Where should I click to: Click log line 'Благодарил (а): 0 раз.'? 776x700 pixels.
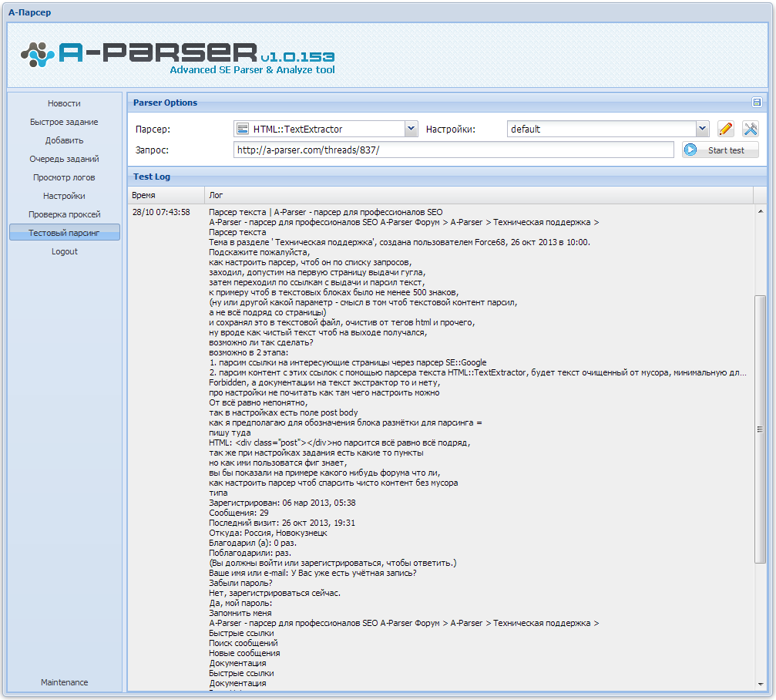click(x=253, y=543)
